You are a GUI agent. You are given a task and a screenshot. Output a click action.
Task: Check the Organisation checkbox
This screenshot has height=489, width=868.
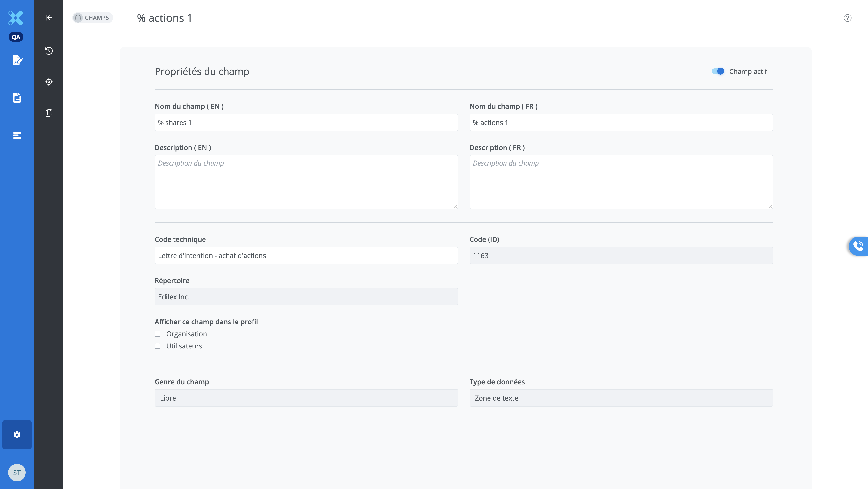[x=157, y=334]
